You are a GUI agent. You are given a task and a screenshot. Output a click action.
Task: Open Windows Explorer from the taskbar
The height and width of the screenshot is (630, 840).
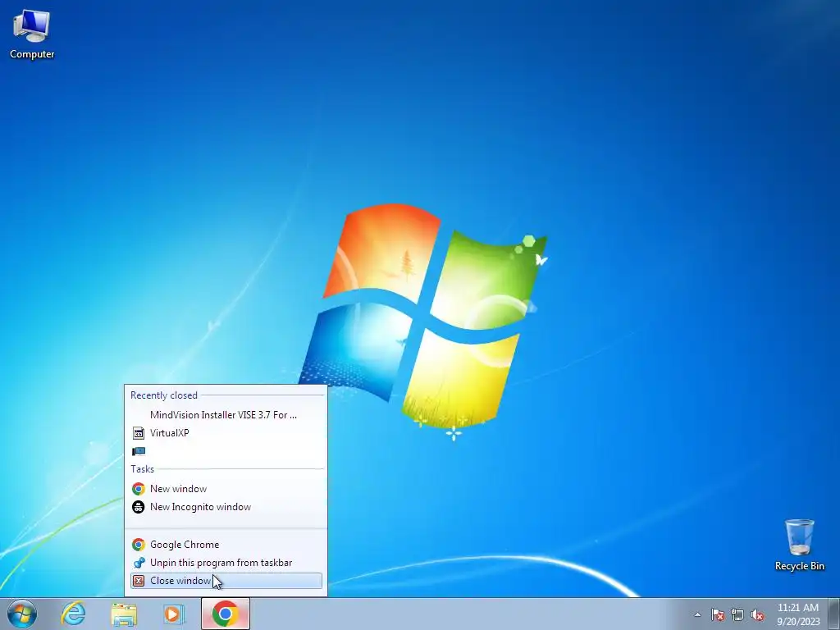pos(124,614)
